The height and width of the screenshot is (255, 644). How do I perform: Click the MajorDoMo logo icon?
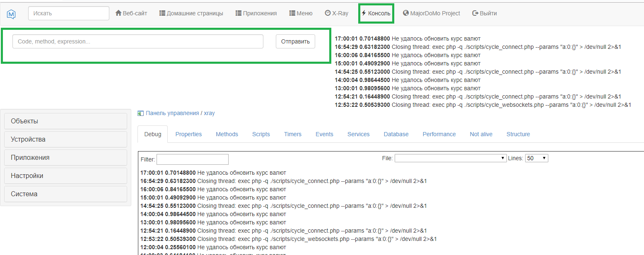[x=11, y=14]
